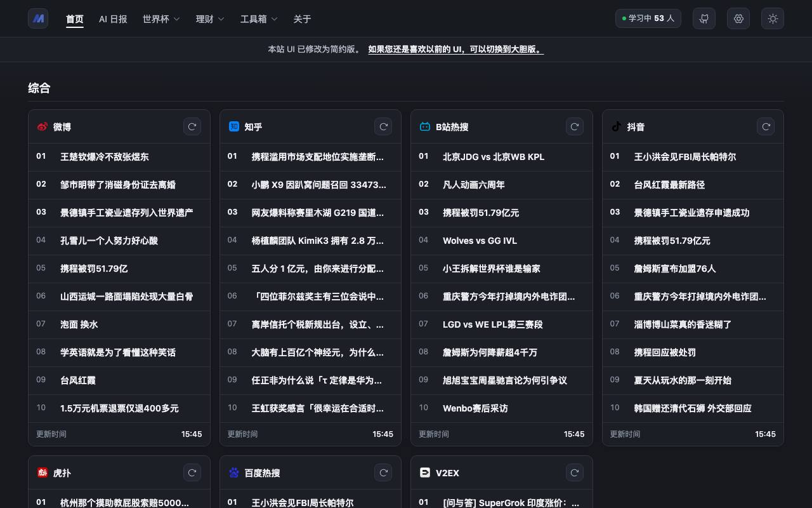812x508 pixels.
Task: Open 抖音 item 韩国赠还清代石狮 外交部回应
Action: click(693, 408)
